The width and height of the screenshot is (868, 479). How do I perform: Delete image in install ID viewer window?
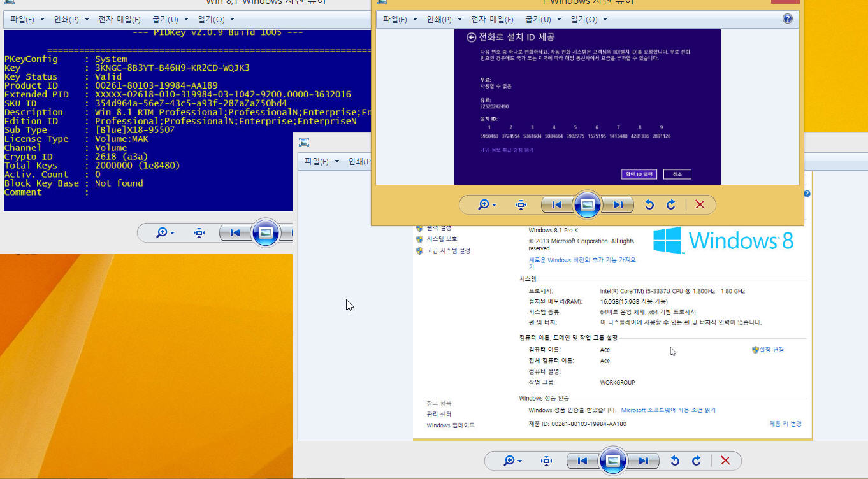click(700, 204)
